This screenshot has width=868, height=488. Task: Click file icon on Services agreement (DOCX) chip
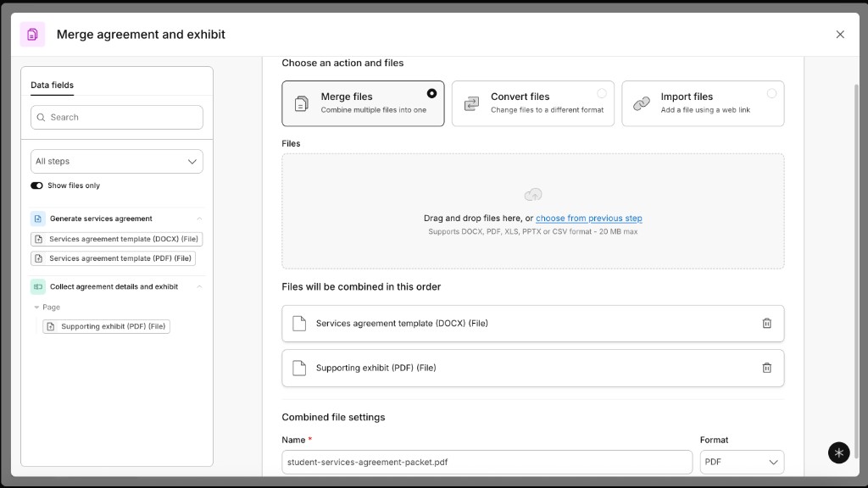click(39, 239)
